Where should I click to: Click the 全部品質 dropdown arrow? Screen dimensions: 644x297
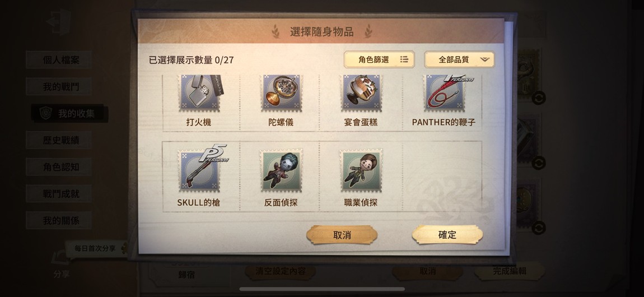(484, 59)
